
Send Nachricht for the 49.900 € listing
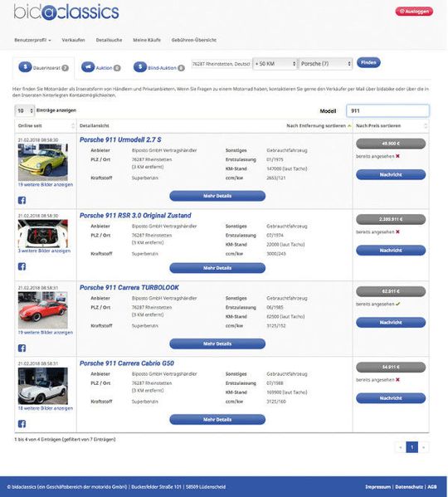(x=391, y=174)
